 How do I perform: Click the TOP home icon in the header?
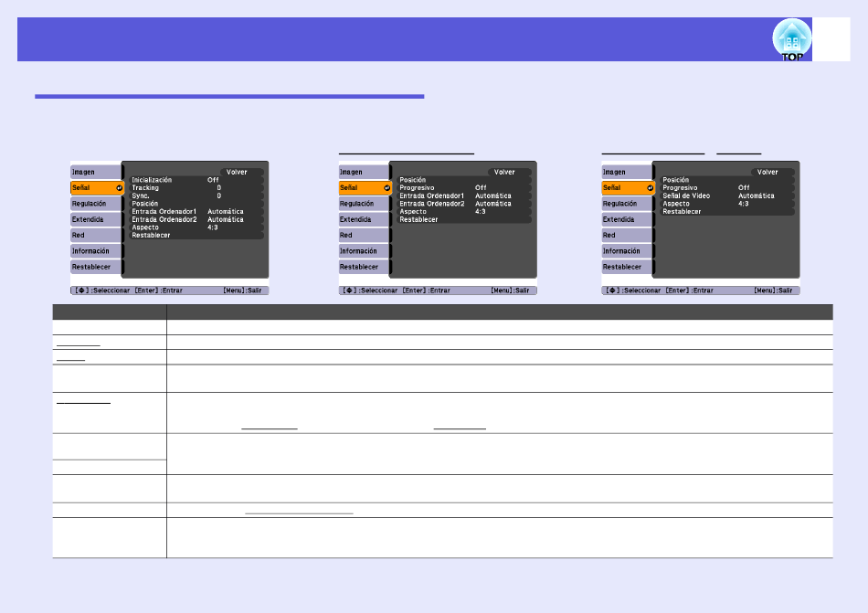tap(791, 40)
